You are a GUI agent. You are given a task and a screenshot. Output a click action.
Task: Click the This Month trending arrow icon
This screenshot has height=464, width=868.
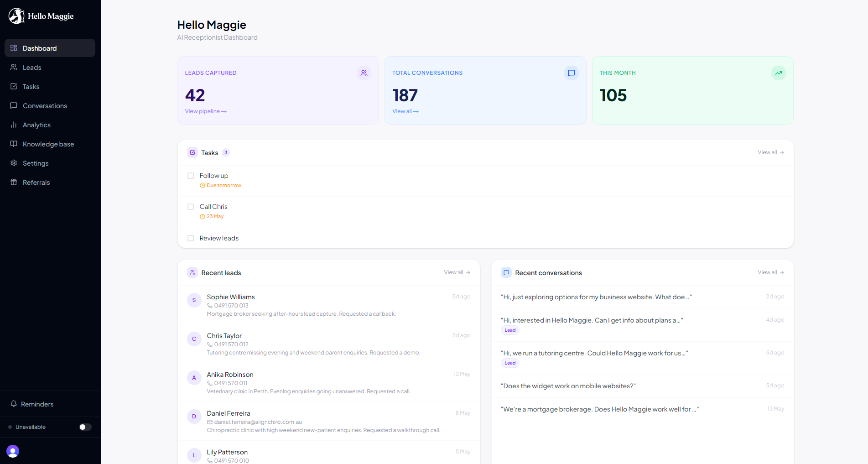coord(779,73)
